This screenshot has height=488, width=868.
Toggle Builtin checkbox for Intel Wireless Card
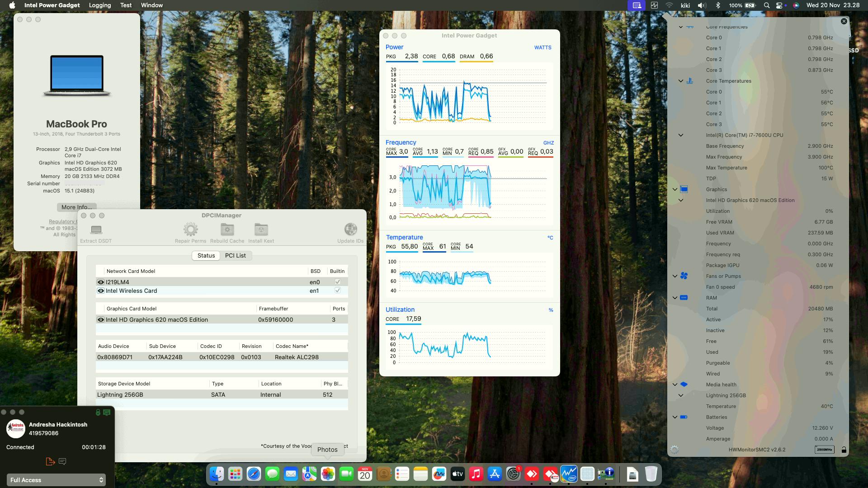[x=337, y=291]
